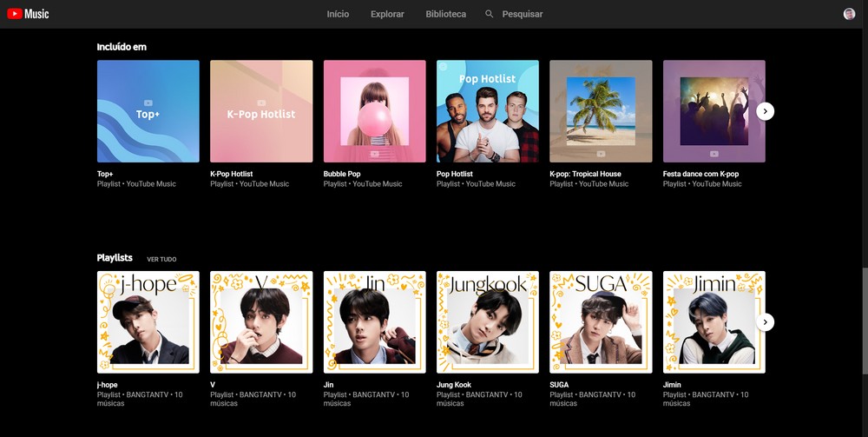Viewport: 868px width, 437px height.
Task: Open the Festa dance com K-pop cover
Action: tap(714, 111)
